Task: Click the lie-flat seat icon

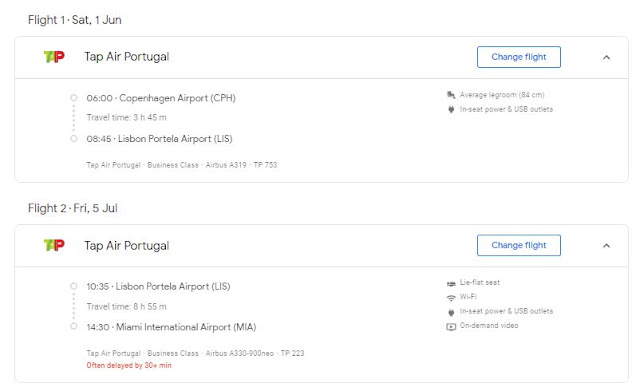Action: point(451,283)
